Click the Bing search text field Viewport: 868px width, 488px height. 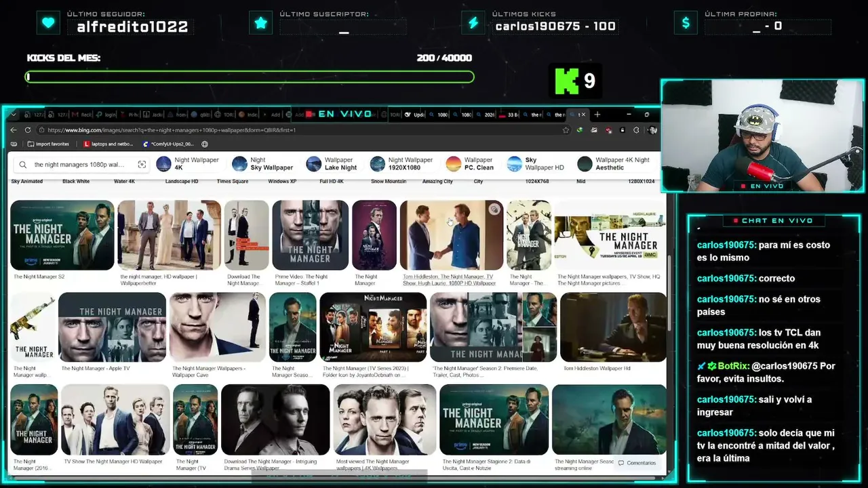(x=80, y=164)
